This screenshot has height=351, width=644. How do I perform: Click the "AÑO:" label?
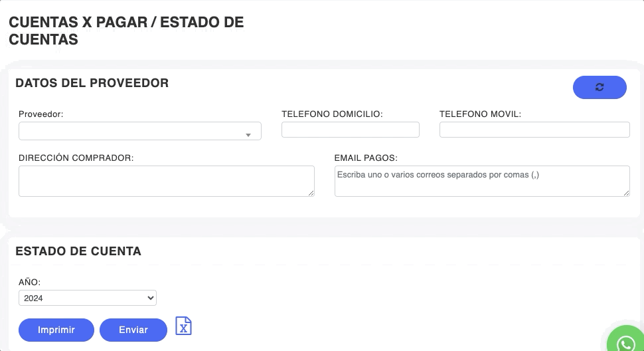click(x=30, y=283)
